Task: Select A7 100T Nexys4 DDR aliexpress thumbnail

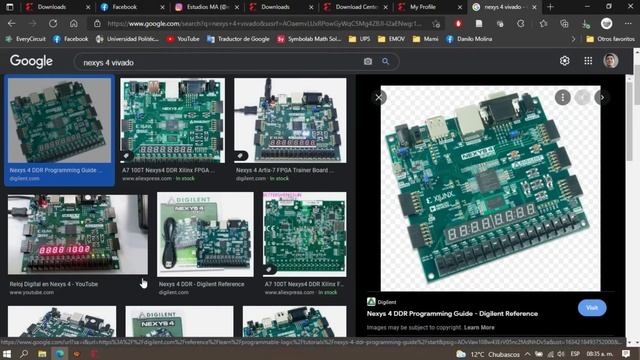Action: coord(172,120)
